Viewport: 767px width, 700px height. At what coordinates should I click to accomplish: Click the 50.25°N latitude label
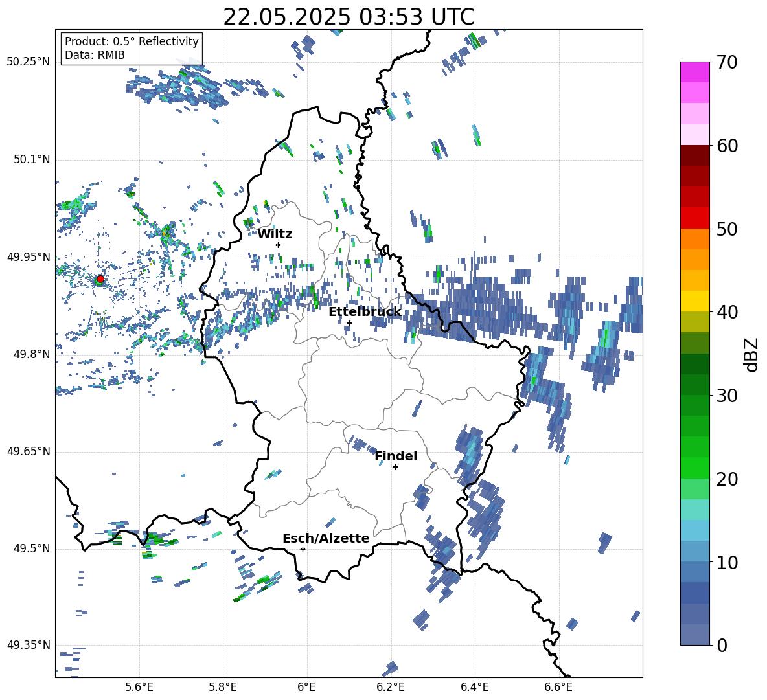point(29,62)
